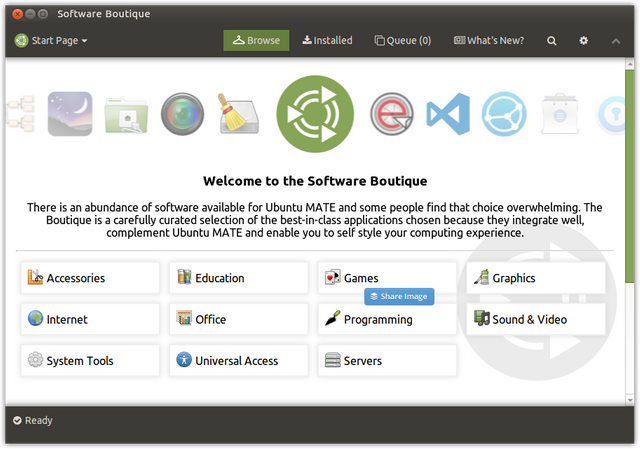
Task: Open the Graphics category
Action: [x=536, y=278]
